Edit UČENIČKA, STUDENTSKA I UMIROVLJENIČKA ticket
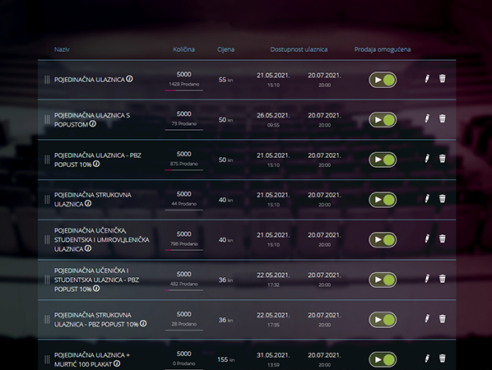 pos(427,239)
